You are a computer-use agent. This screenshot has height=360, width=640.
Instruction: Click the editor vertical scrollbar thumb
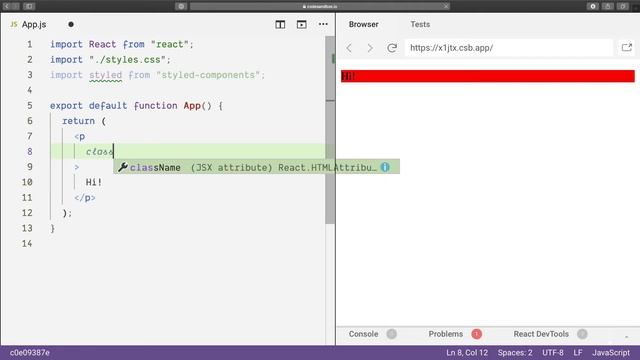330,130
